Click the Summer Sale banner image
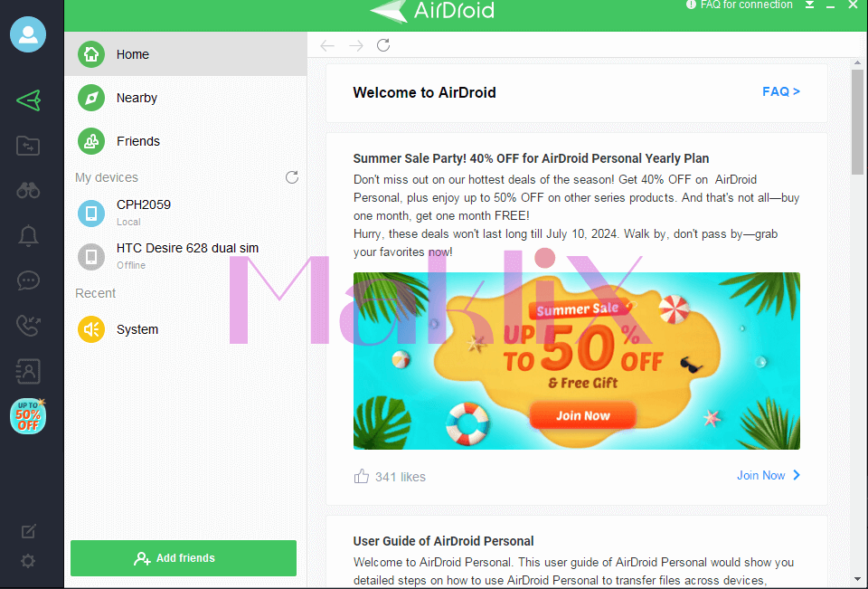 click(x=576, y=361)
